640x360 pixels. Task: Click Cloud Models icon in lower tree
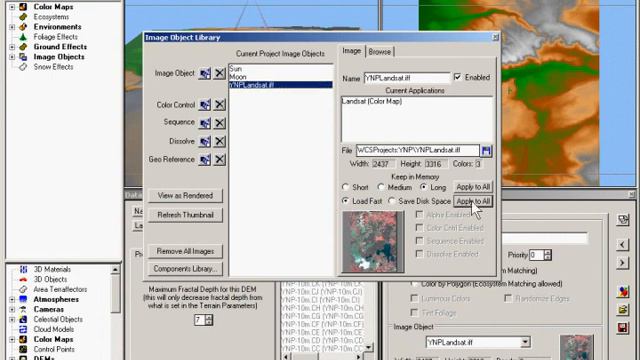click(23, 329)
